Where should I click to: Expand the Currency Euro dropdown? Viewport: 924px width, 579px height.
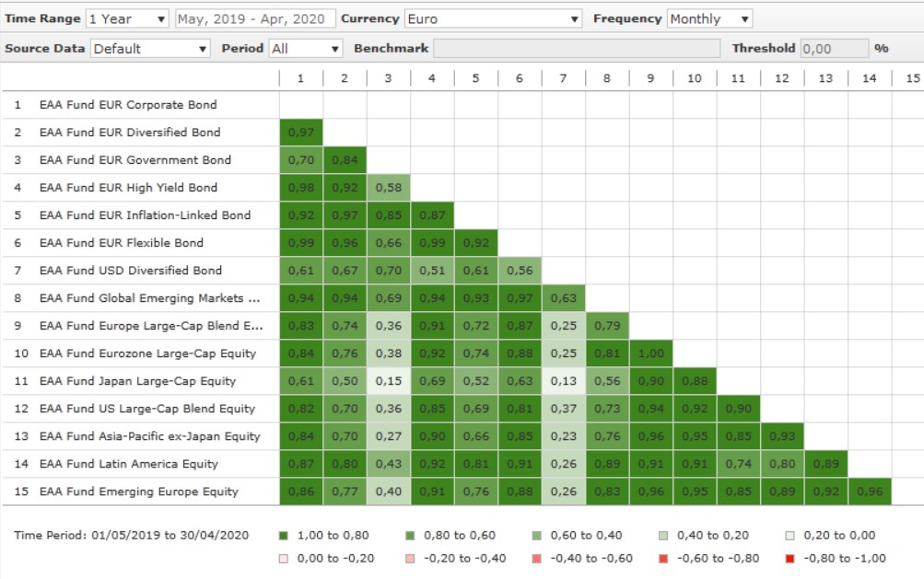(494, 18)
